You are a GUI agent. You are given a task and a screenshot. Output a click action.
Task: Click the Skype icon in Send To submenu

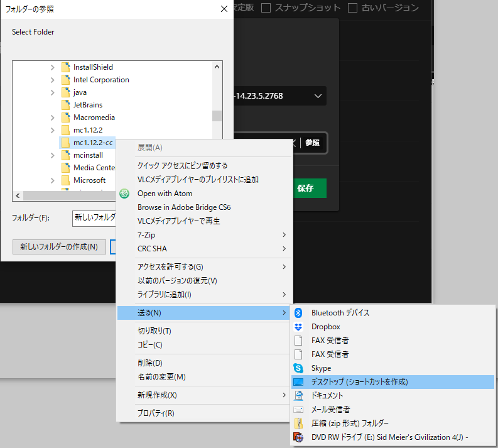click(298, 368)
